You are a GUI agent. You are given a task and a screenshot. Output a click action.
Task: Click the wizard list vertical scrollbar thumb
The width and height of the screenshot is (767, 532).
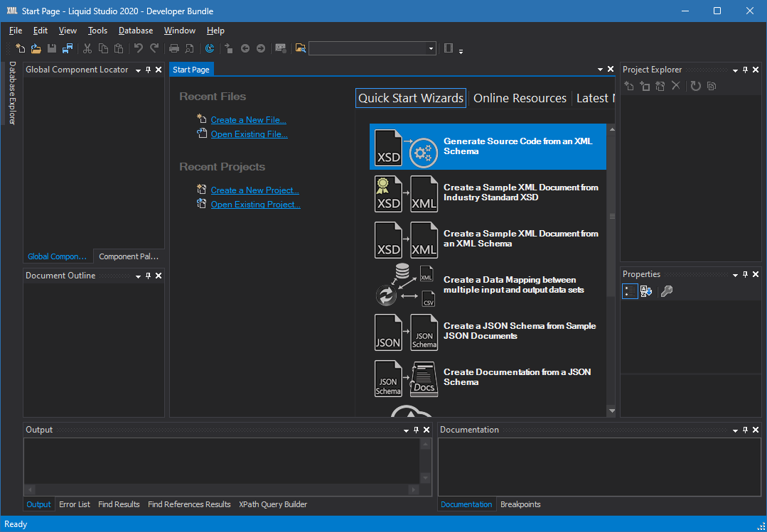coord(612,216)
